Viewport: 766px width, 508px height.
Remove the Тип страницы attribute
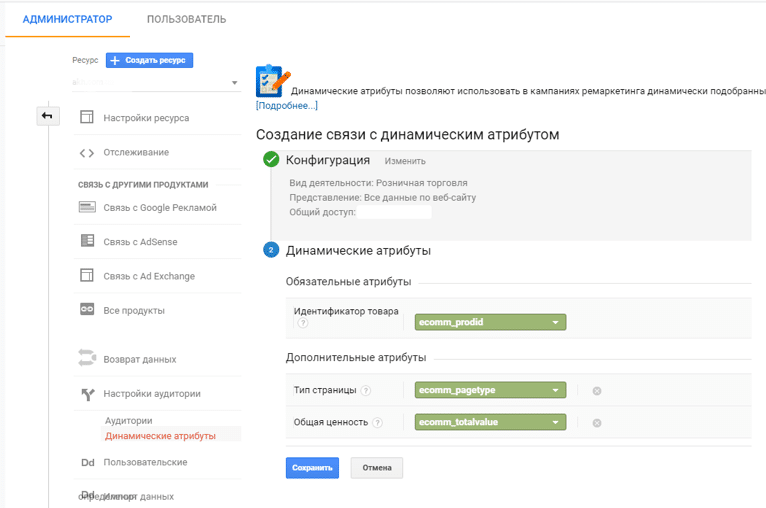(x=597, y=391)
